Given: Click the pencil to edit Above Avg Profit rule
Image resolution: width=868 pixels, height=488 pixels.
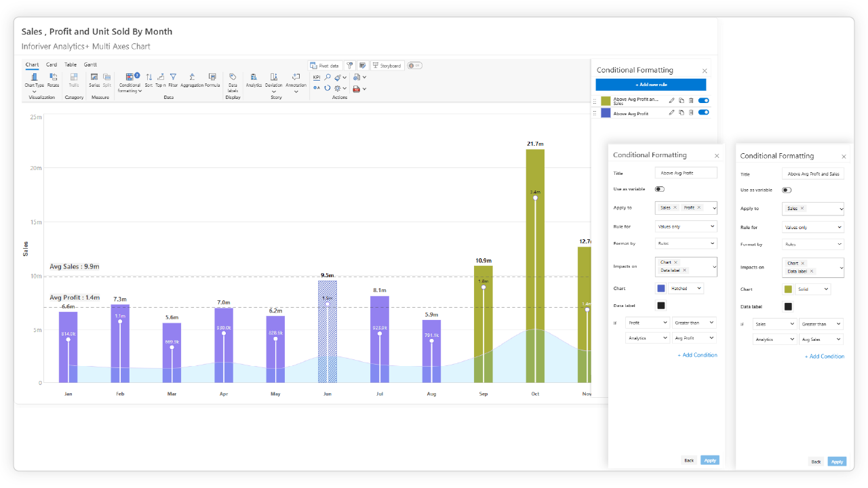Looking at the screenshot, I should tap(671, 113).
